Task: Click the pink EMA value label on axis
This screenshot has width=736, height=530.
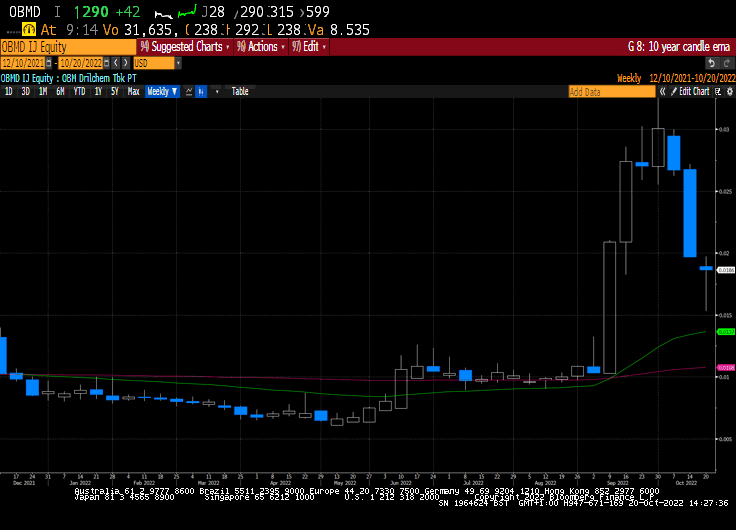Action: pyautogui.click(x=726, y=368)
